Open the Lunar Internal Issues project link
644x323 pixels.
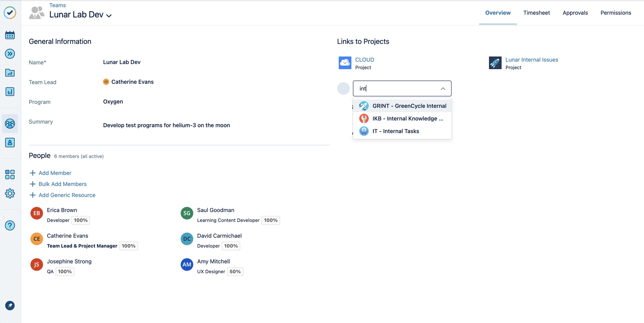[x=531, y=60]
